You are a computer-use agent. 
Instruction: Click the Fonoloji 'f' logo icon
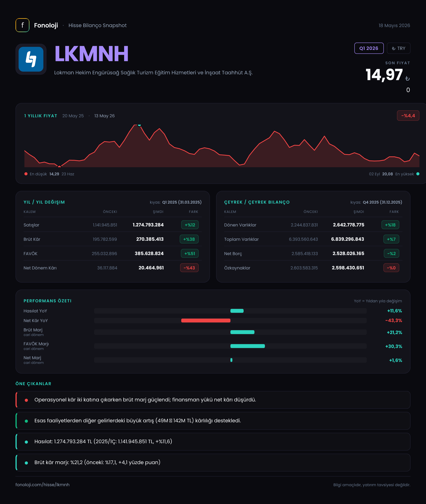tap(22, 25)
